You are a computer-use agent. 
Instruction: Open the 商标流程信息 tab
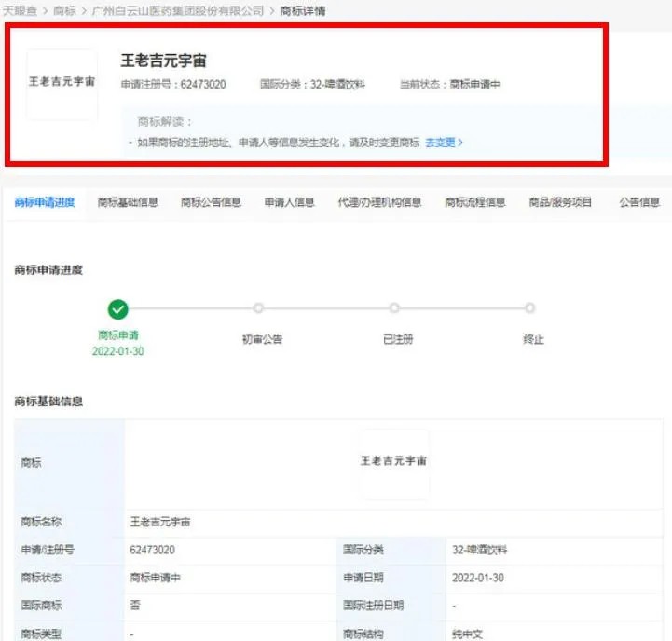pos(474,202)
